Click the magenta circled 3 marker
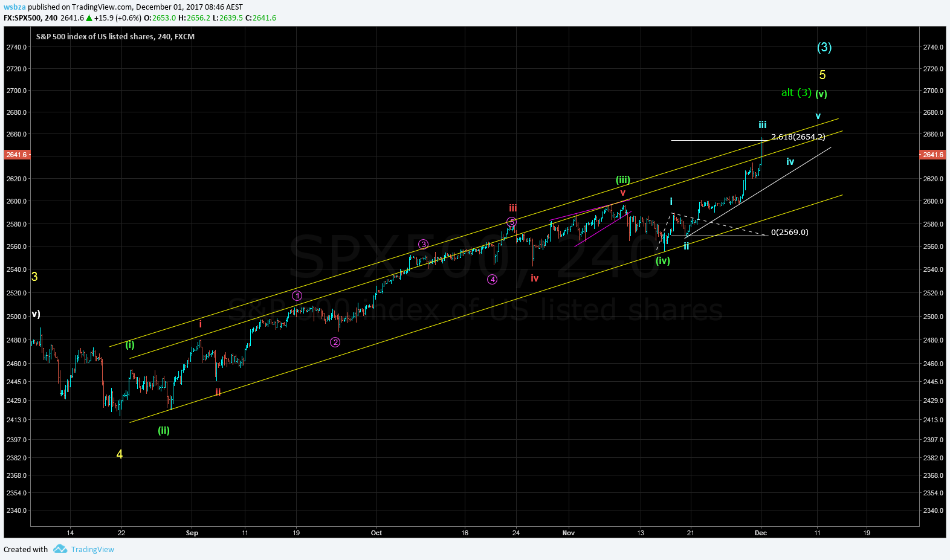The height and width of the screenshot is (560, 950). (424, 244)
